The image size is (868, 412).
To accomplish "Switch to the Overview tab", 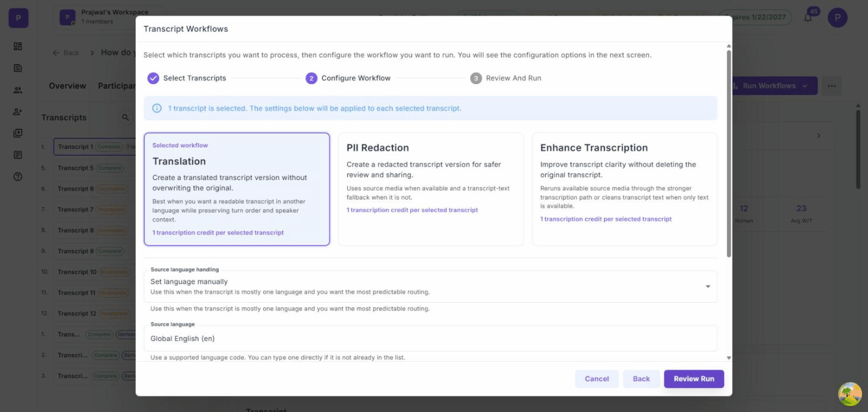I will pyautogui.click(x=67, y=86).
